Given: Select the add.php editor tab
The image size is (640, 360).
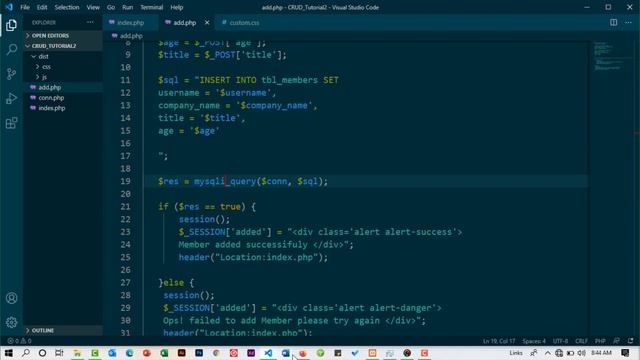Looking at the screenshot, I should click(184, 23).
